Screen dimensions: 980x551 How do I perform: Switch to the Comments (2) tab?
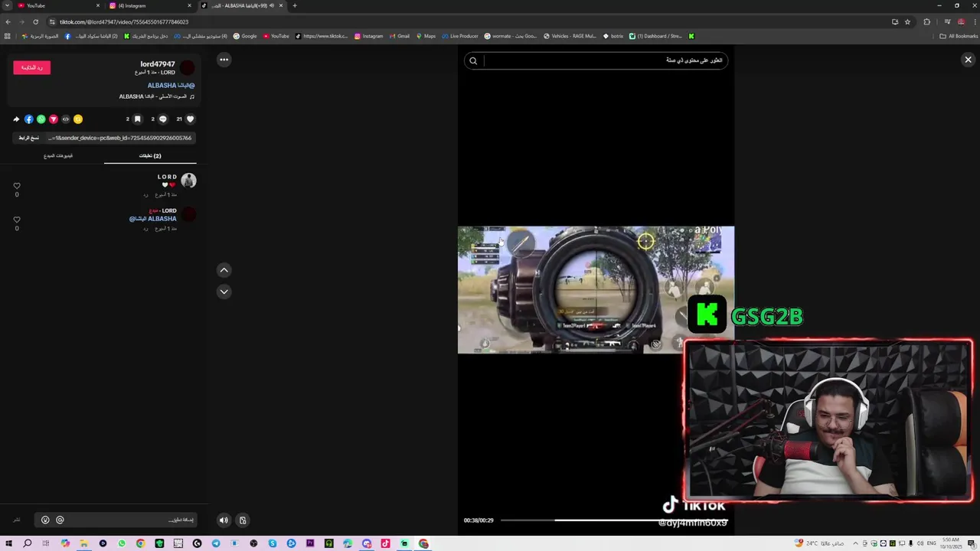point(150,155)
